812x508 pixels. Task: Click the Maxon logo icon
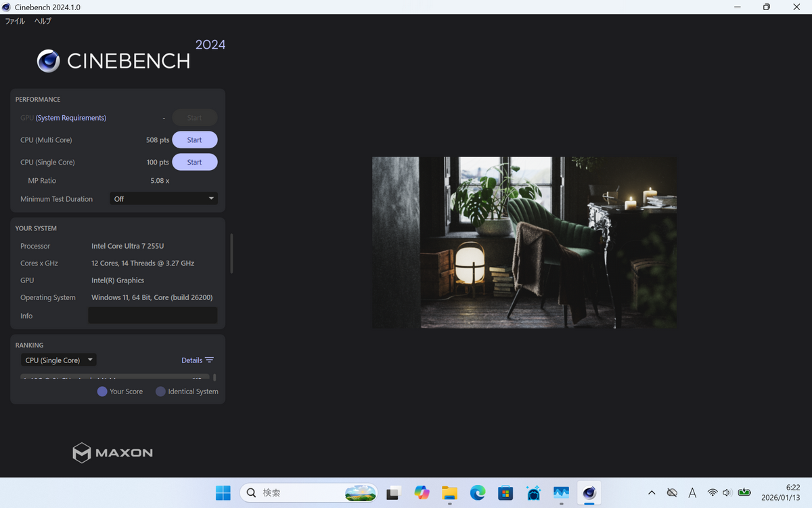81,452
